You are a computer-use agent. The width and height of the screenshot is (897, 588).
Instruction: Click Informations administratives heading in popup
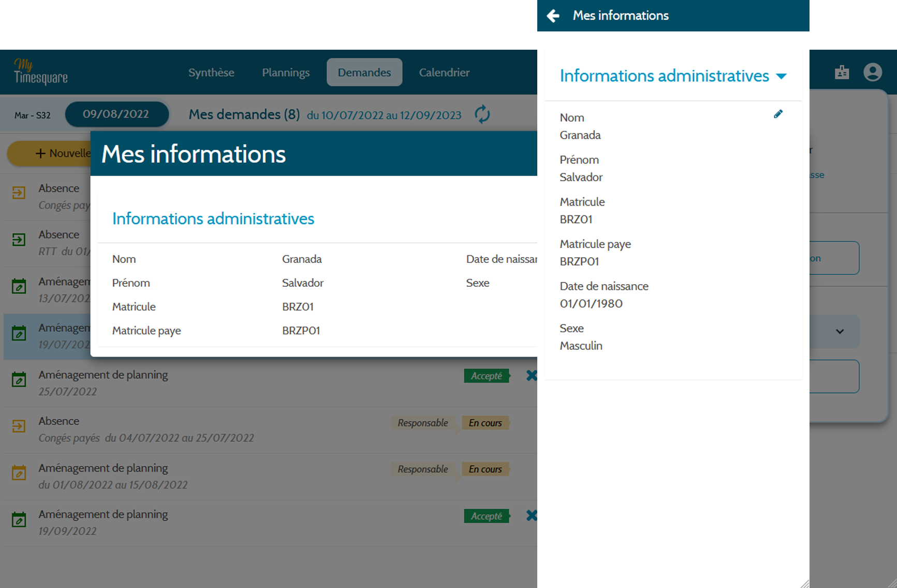tap(213, 219)
